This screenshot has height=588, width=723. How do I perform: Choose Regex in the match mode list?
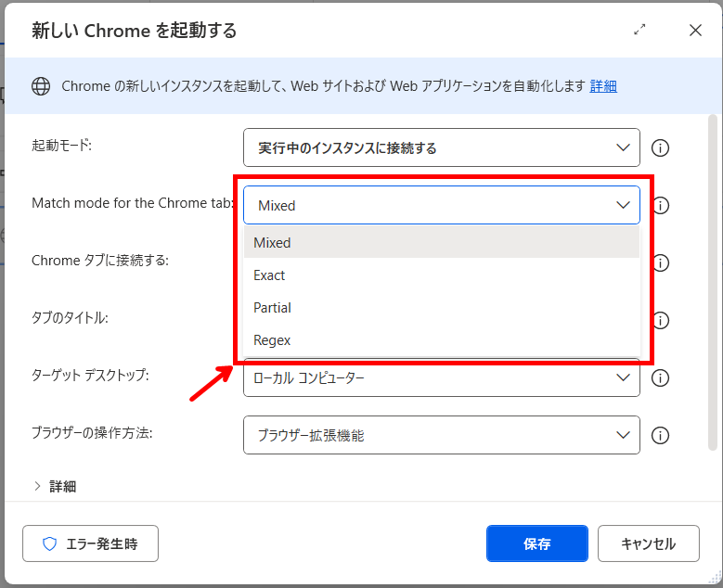click(x=272, y=340)
